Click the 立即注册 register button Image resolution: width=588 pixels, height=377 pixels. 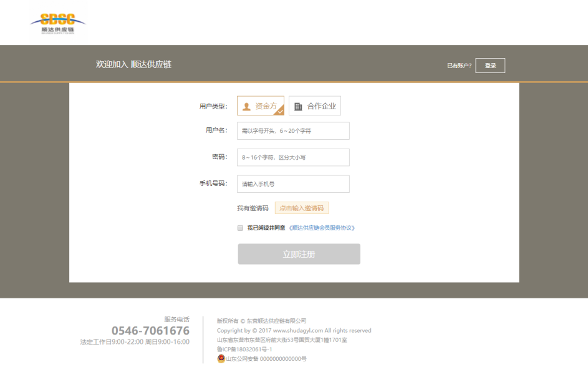[x=299, y=253]
